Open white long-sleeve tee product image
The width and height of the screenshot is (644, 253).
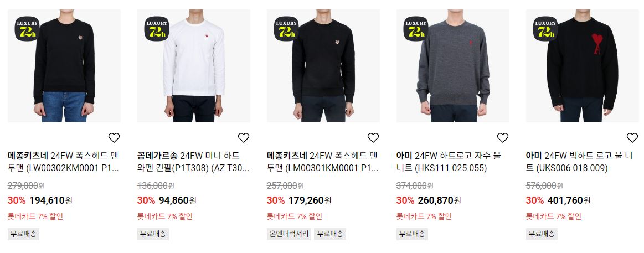tap(193, 66)
